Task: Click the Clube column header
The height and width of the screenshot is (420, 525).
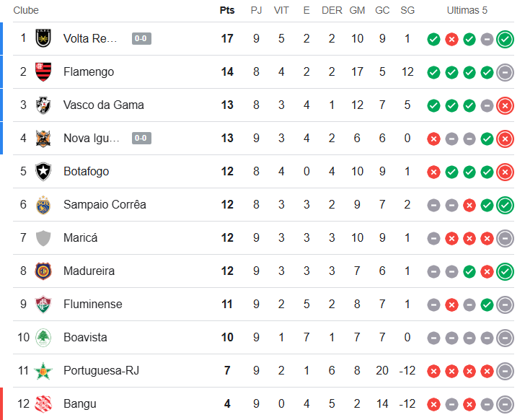Action: 26,10
